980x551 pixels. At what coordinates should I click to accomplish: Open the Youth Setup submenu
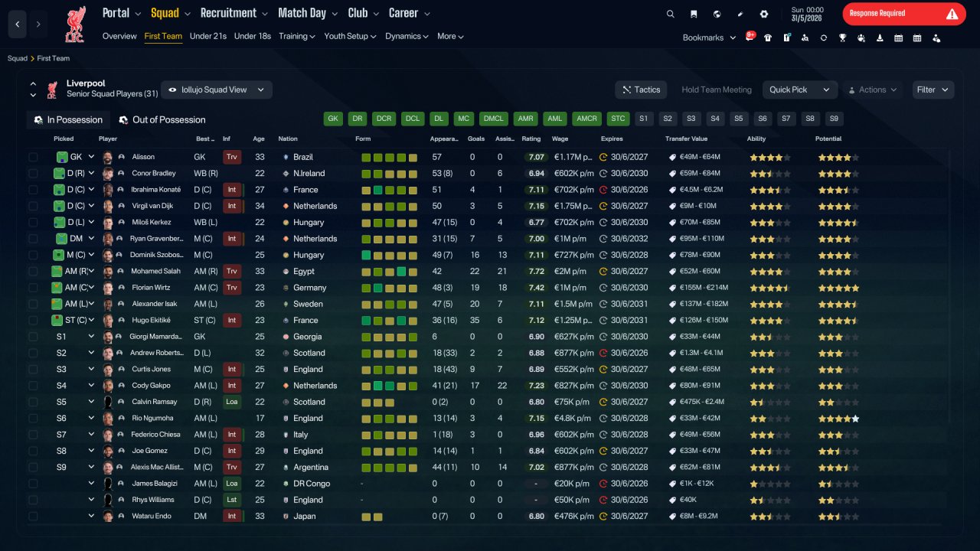point(350,36)
